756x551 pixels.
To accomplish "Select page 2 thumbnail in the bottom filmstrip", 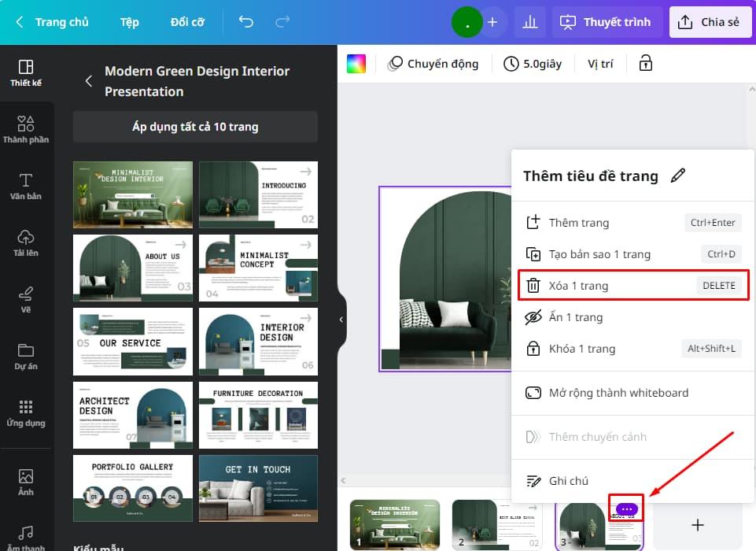I will click(x=497, y=523).
